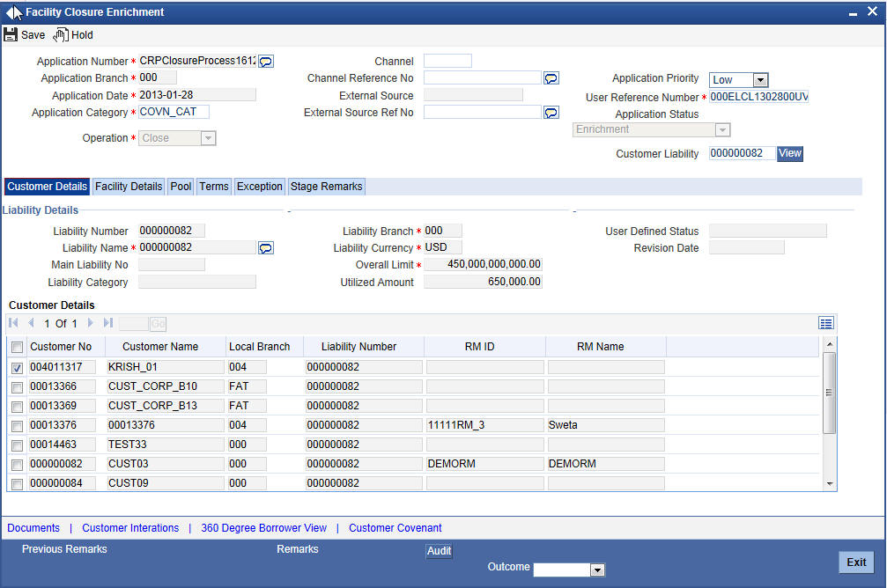Check the CUST09 row checkbox
Screen dimensions: 887x588
point(17,484)
